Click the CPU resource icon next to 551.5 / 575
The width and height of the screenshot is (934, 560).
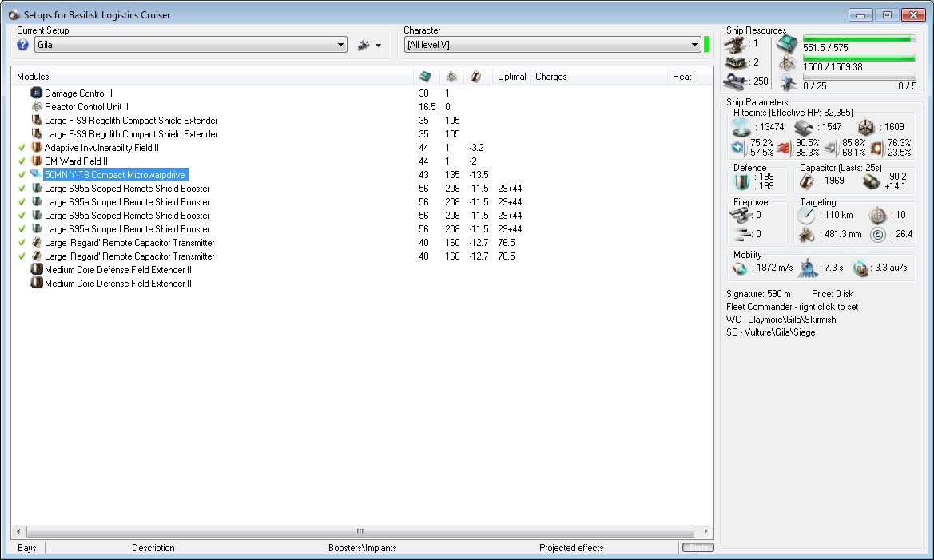tap(787, 43)
